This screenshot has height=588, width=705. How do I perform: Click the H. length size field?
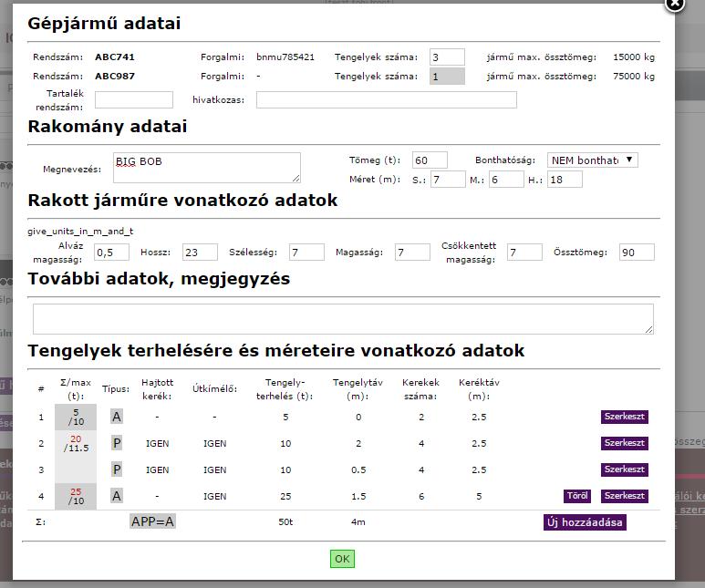coord(565,180)
